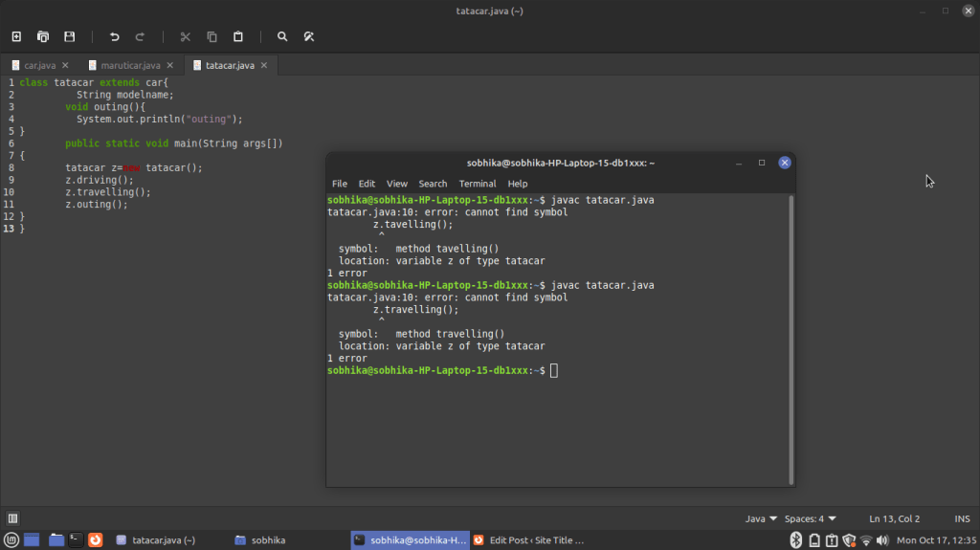This screenshot has width=980, height=550.
Task: Open the Find magnifier tool
Action: pyautogui.click(x=282, y=36)
